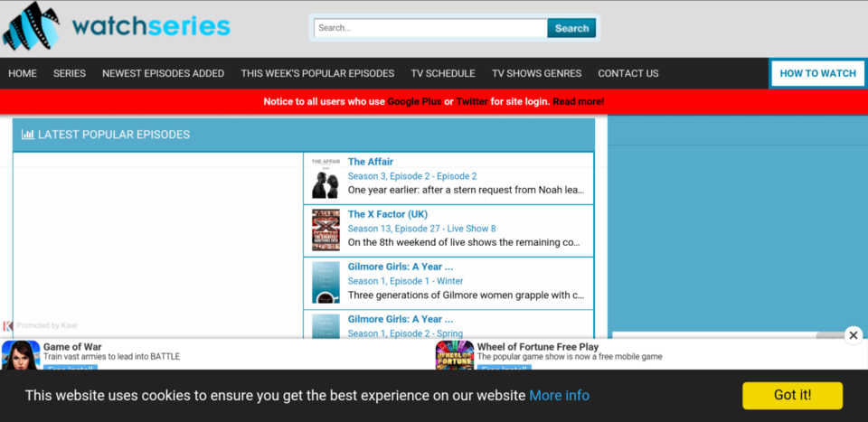Click More info in cookie notice

[x=559, y=396]
